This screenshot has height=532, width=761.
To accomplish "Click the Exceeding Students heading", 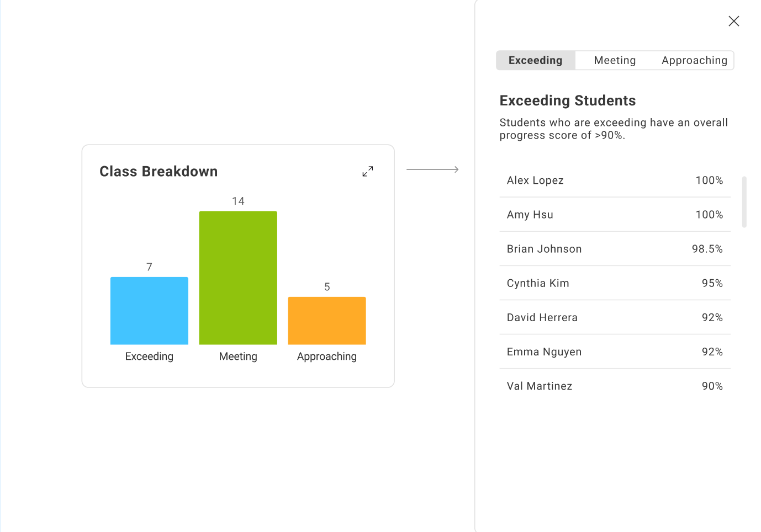I will pyautogui.click(x=568, y=100).
